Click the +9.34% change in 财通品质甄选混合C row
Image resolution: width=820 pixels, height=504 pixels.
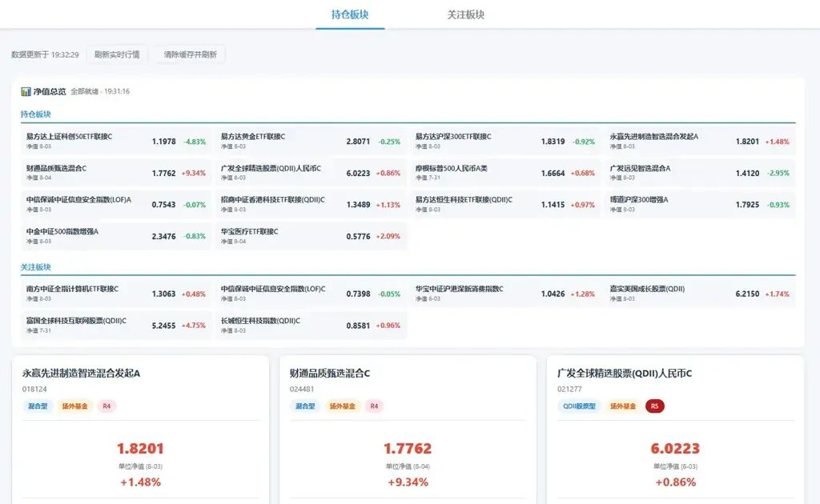click(194, 173)
